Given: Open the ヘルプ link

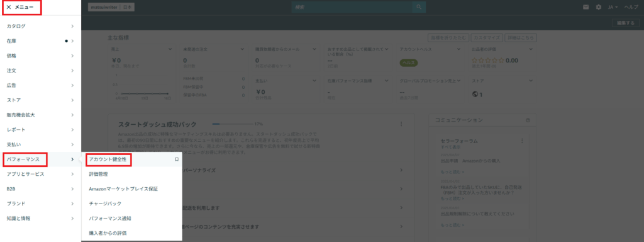Looking at the screenshot, I should point(631,8).
